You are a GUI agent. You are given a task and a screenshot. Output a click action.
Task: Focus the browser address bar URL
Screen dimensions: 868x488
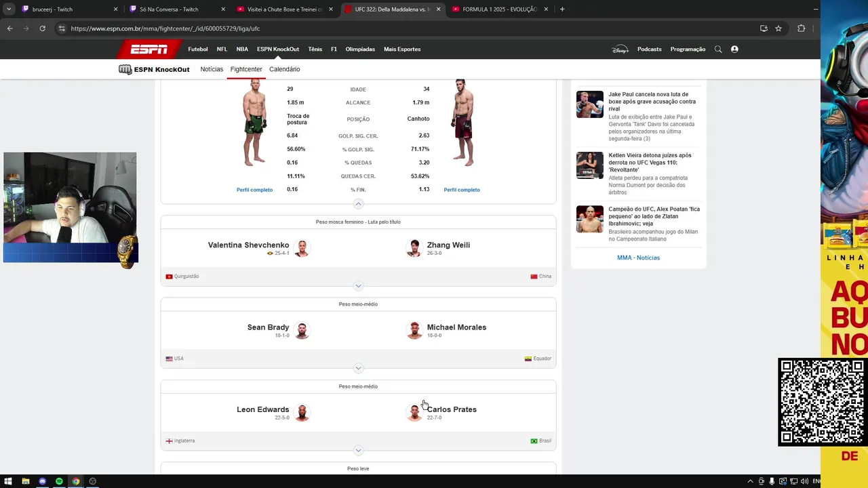(165, 28)
